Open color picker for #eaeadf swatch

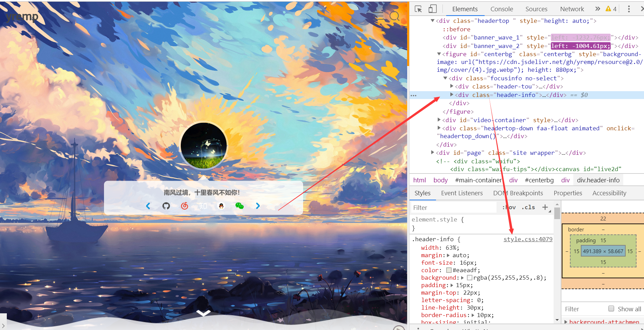click(x=449, y=270)
